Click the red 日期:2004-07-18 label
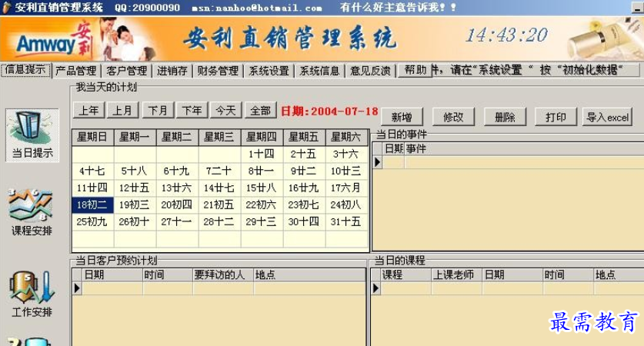This screenshot has height=346, width=644. point(329,111)
